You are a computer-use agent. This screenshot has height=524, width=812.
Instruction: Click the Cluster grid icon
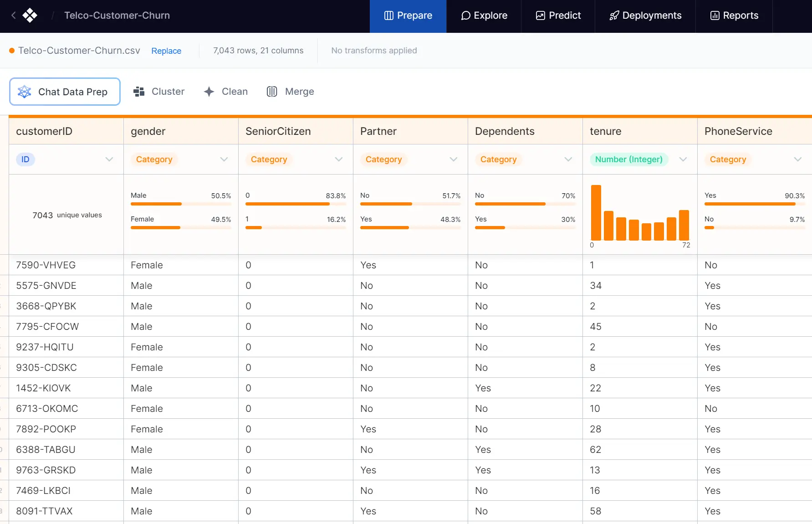(x=139, y=92)
